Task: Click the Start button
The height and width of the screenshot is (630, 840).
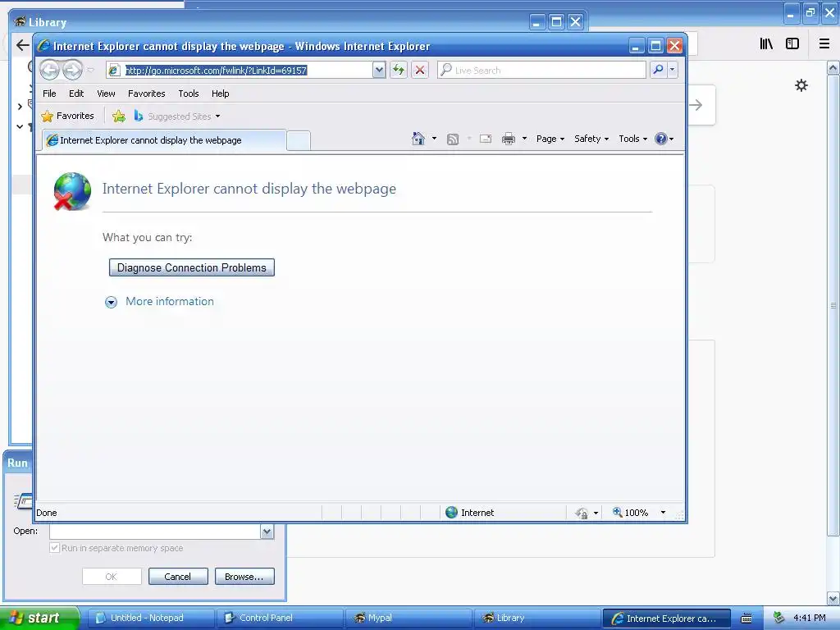Action: coord(39,618)
